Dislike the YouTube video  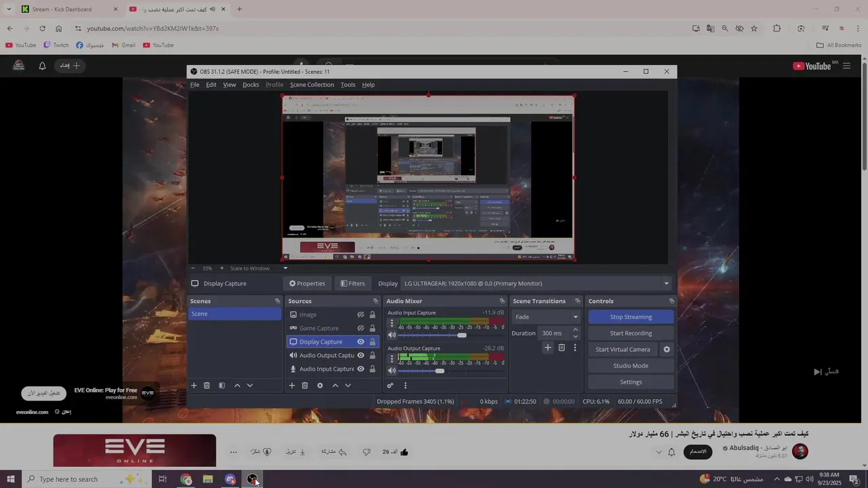point(367,452)
